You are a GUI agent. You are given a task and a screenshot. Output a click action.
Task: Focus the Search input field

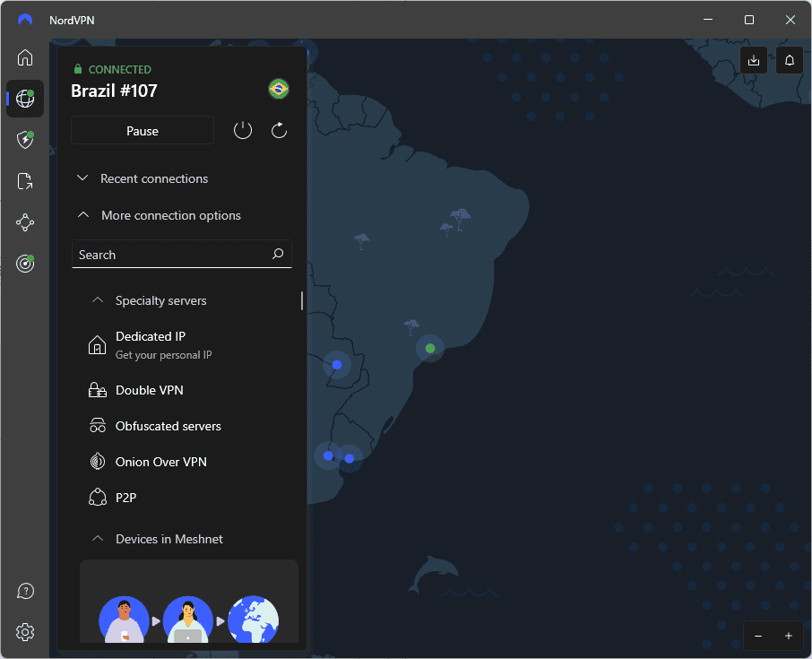pyautogui.click(x=182, y=255)
